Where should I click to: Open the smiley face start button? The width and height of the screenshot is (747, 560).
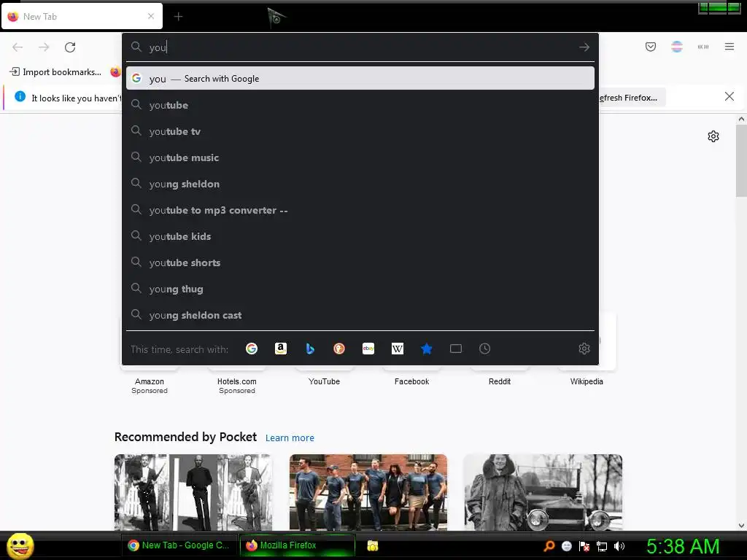[x=20, y=545]
